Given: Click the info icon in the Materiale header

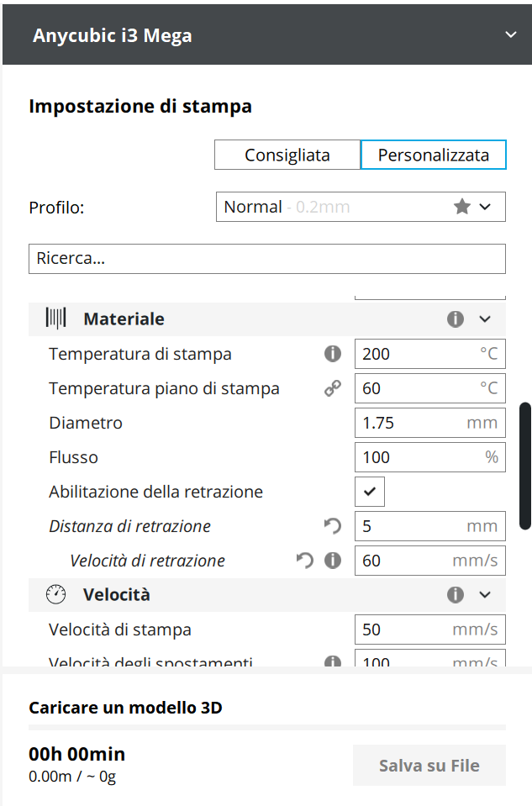Looking at the screenshot, I should tap(456, 319).
